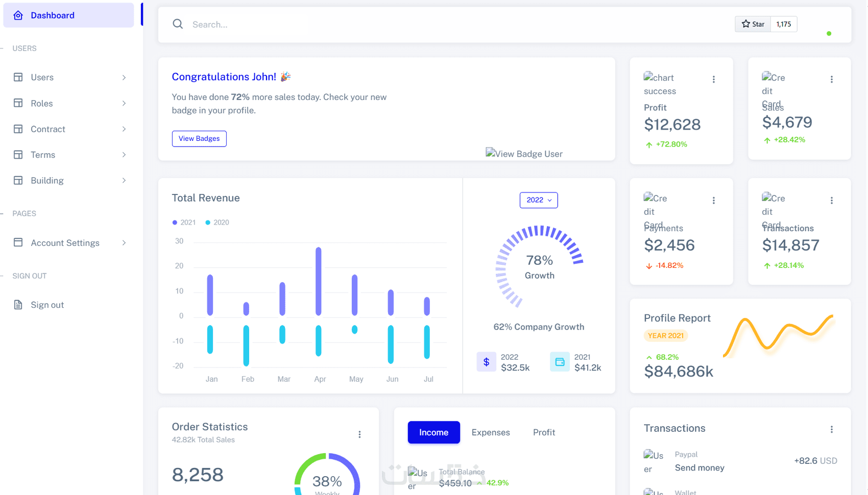
Task: Switch to the Expenses tab
Action: click(x=491, y=432)
